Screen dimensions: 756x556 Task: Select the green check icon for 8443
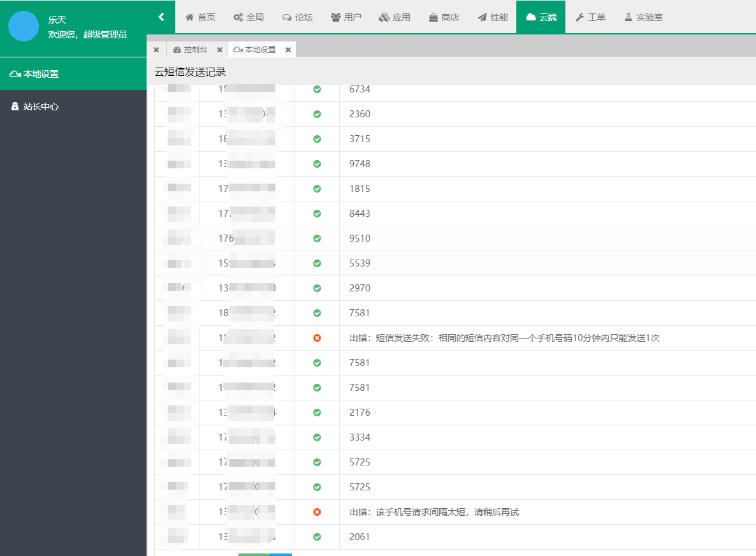[317, 214]
